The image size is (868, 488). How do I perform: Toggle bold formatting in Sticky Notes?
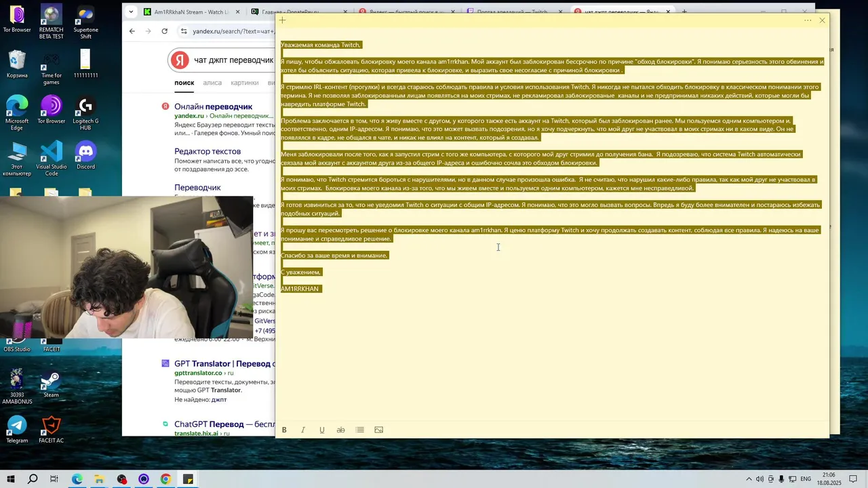[x=284, y=430]
